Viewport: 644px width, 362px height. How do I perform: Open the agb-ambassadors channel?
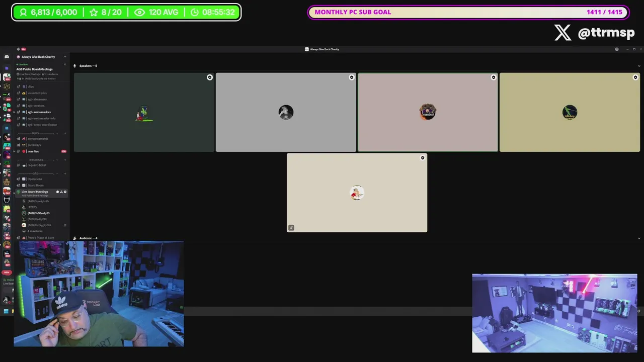41,112
